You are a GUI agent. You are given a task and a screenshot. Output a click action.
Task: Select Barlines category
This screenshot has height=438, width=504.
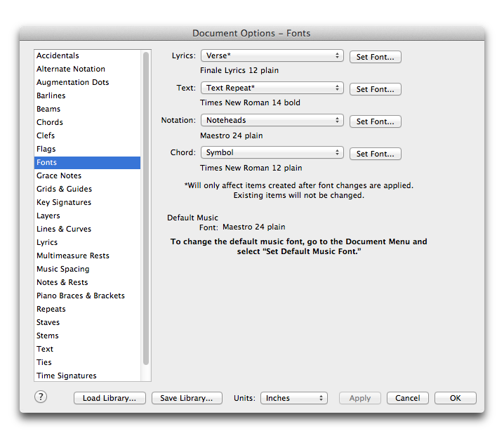(x=87, y=95)
